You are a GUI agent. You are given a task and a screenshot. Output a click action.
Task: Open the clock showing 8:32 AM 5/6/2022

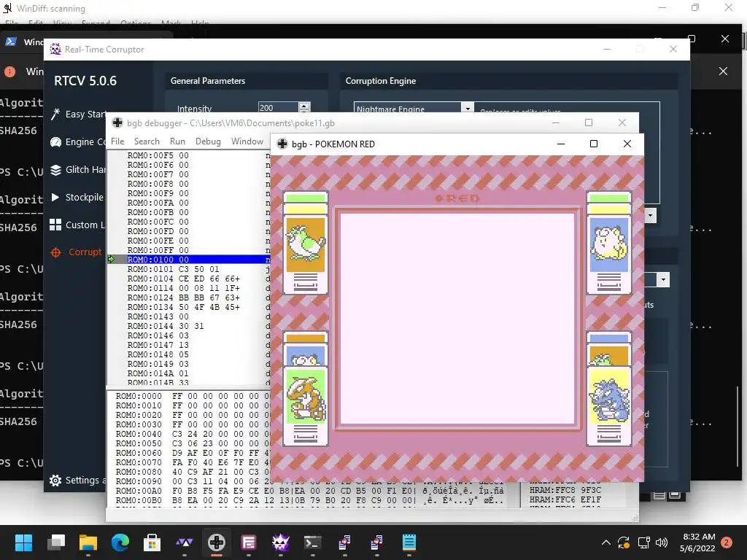698,542
